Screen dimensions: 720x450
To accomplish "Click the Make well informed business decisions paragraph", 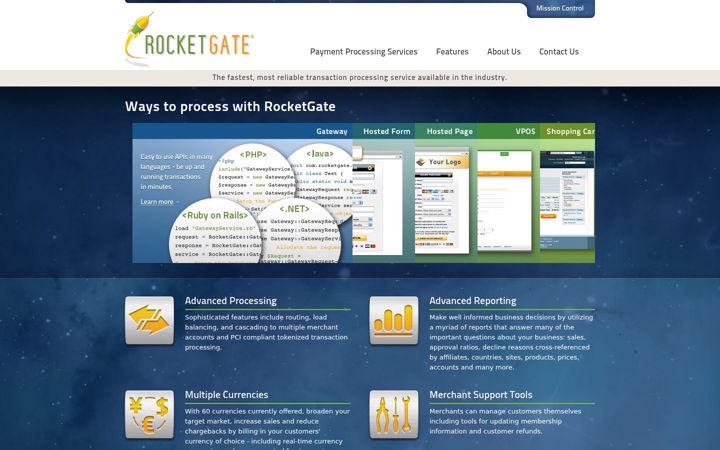I will pyautogui.click(x=511, y=342).
